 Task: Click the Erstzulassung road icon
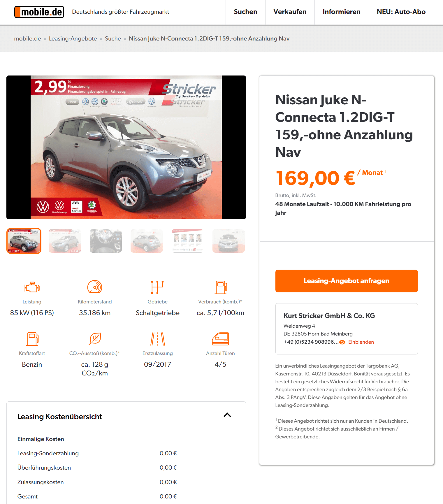(x=158, y=339)
